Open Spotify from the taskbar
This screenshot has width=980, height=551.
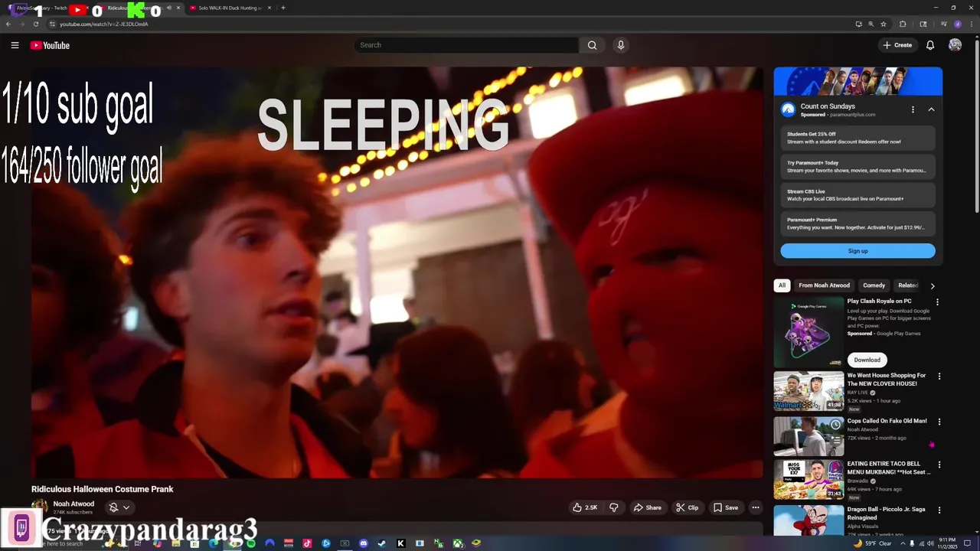(x=251, y=543)
